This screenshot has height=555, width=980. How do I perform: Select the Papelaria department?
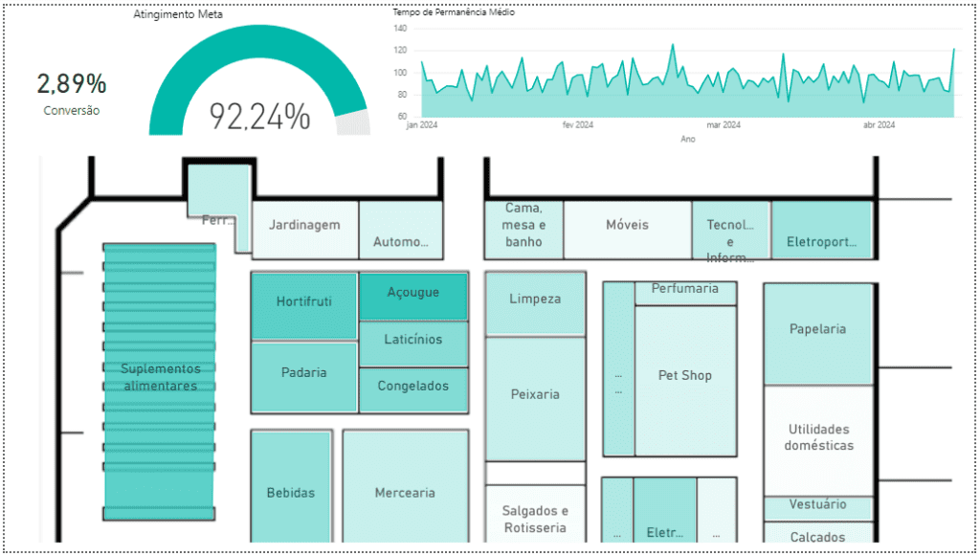pos(817,334)
